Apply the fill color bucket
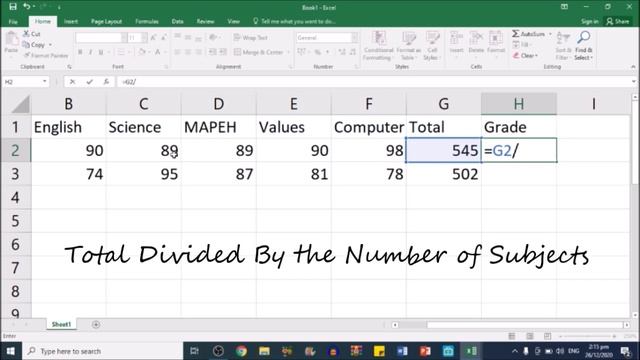Image resolution: width=640 pixels, height=360 pixels. tap(142, 52)
